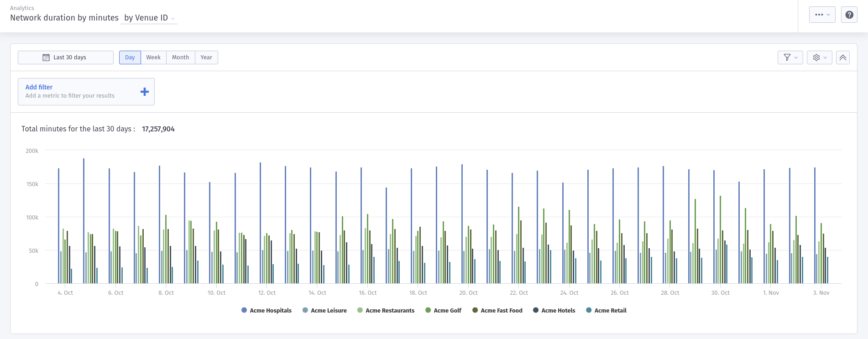The width and height of the screenshot is (868, 339).
Task: Click the '28. Oct' axis label
Action: tap(670, 293)
